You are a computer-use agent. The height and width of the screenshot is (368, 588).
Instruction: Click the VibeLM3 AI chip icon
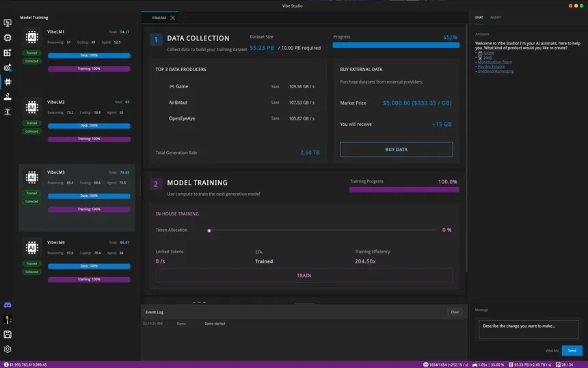coord(32,177)
